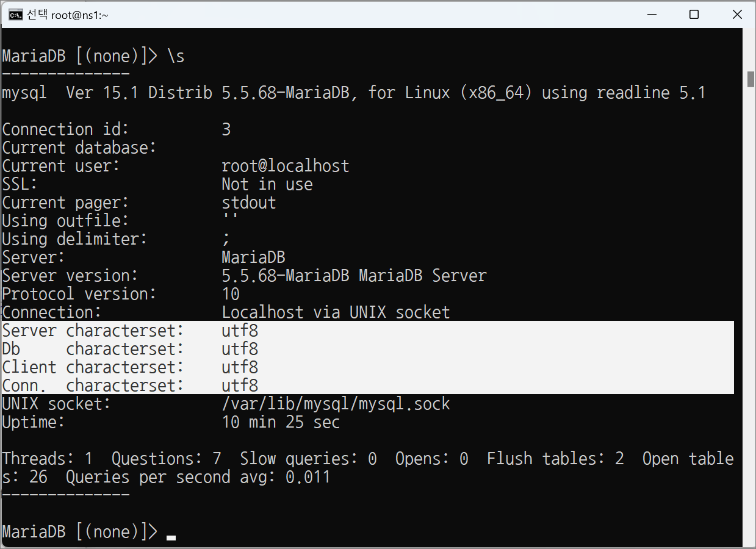Click the blinking cursor at MariaDB prompt
The width and height of the screenshot is (756, 549).
[171, 537]
